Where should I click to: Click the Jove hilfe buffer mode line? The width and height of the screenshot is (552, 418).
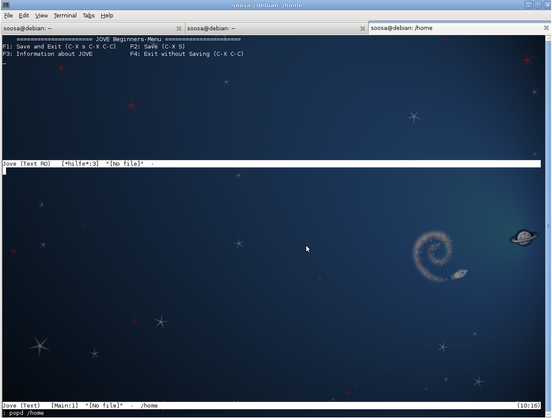(271, 164)
